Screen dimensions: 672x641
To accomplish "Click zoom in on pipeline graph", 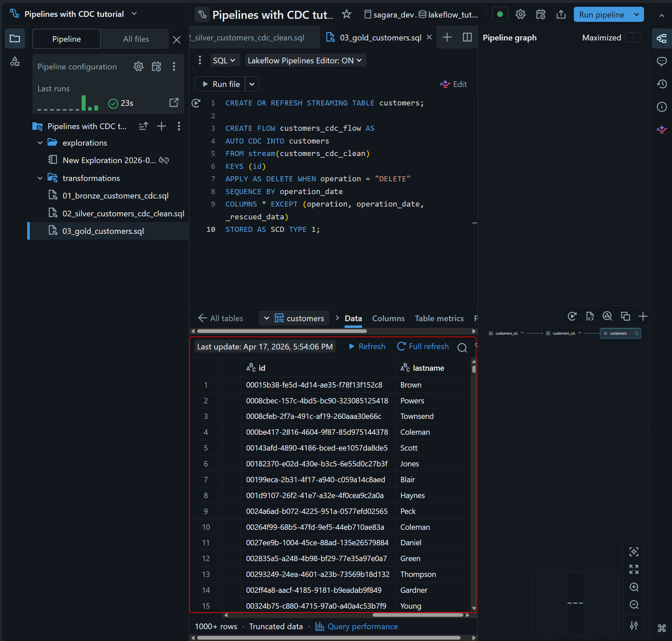I will [634, 587].
